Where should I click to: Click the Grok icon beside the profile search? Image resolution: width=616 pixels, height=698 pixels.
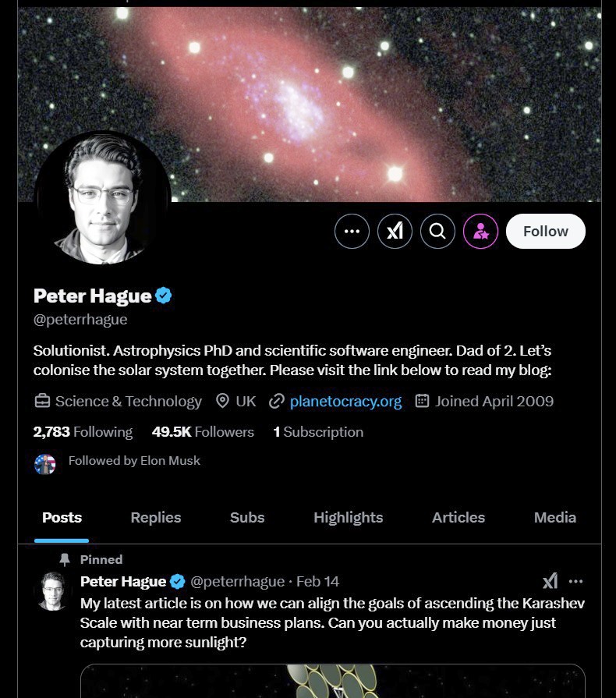(395, 231)
